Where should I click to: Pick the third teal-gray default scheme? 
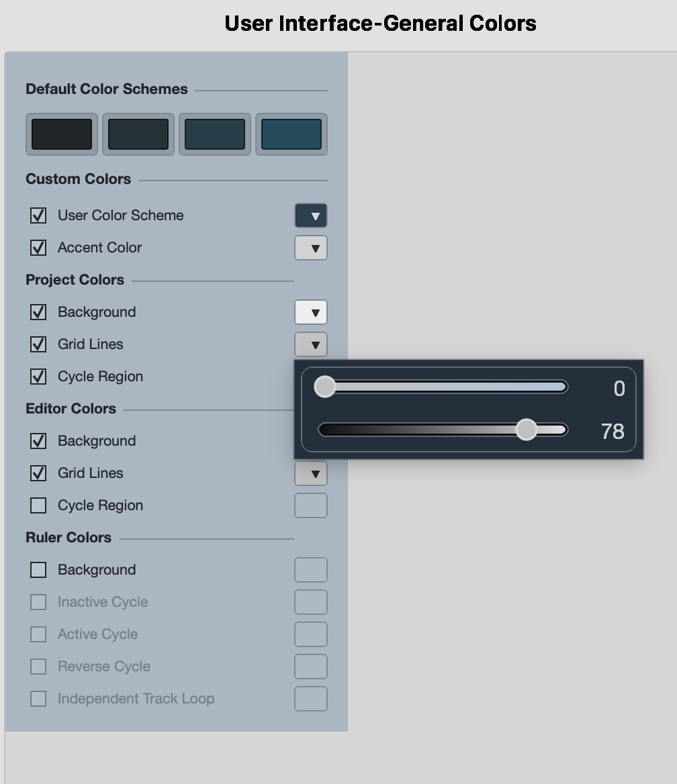coord(215,134)
